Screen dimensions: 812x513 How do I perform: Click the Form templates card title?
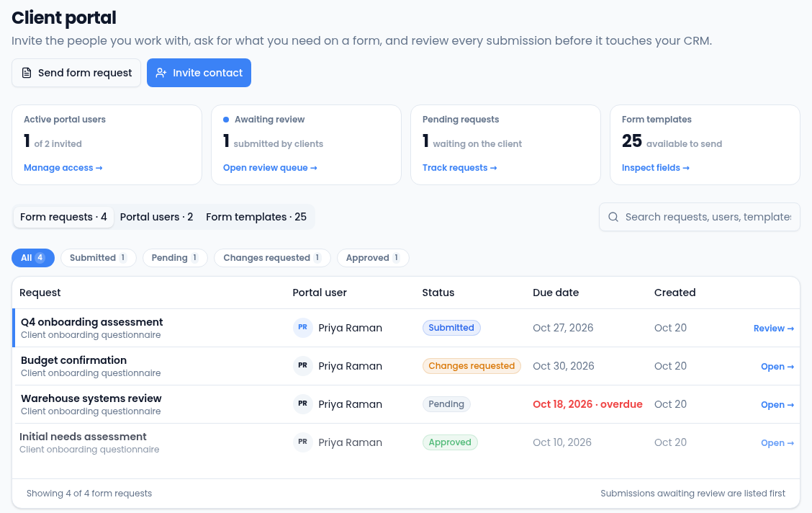coord(657,120)
